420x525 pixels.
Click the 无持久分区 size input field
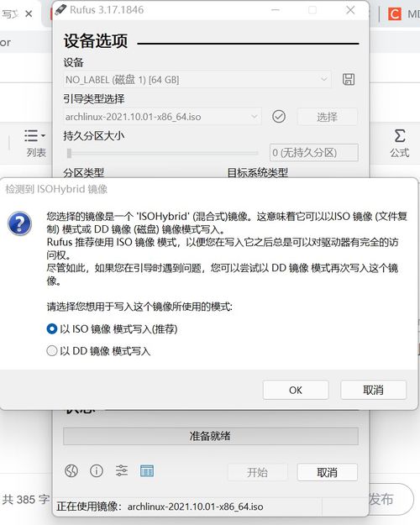click(314, 153)
